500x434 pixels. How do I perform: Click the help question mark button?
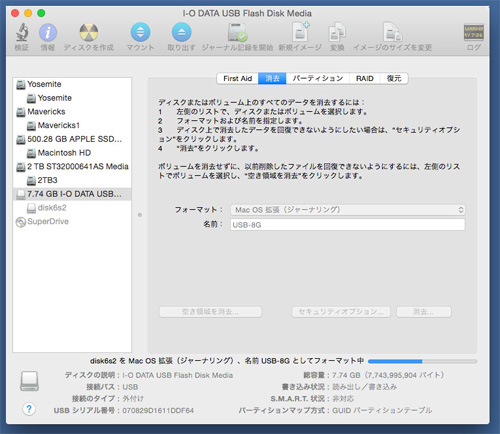[29, 409]
